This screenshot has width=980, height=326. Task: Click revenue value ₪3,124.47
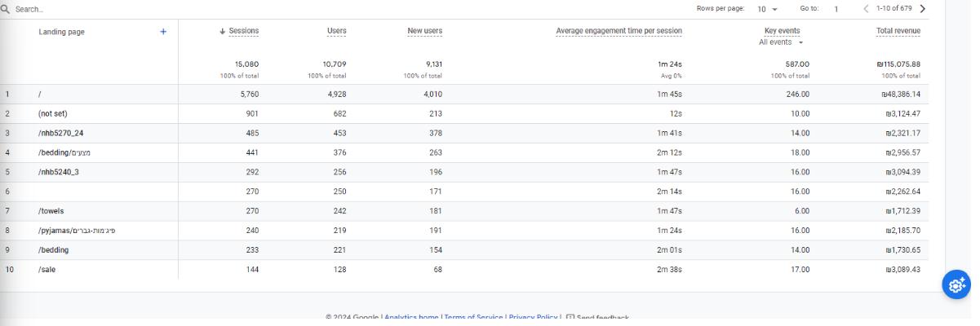point(903,113)
